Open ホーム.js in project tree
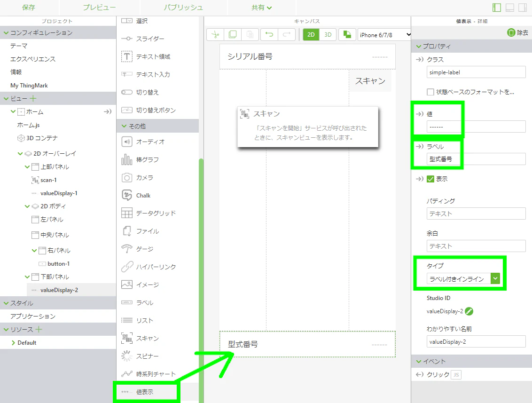 click(x=29, y=125)
